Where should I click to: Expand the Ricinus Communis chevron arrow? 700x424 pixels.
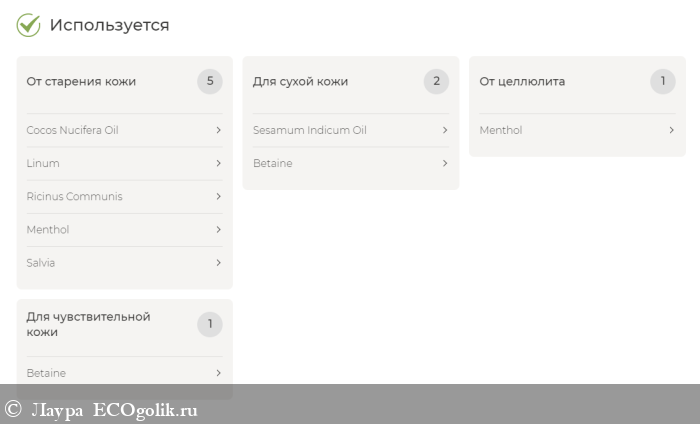(x=218, y=196)
